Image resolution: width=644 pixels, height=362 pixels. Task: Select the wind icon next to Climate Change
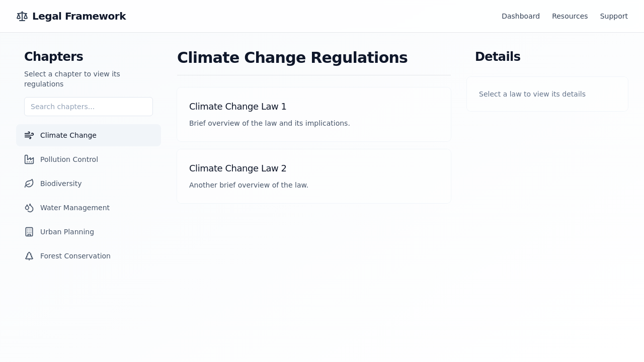(29, 135)
